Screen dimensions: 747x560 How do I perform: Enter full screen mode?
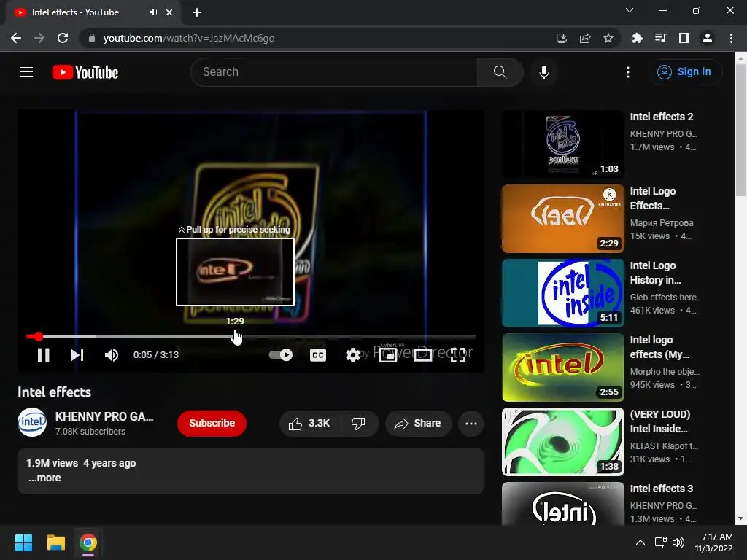click(458, 355)
